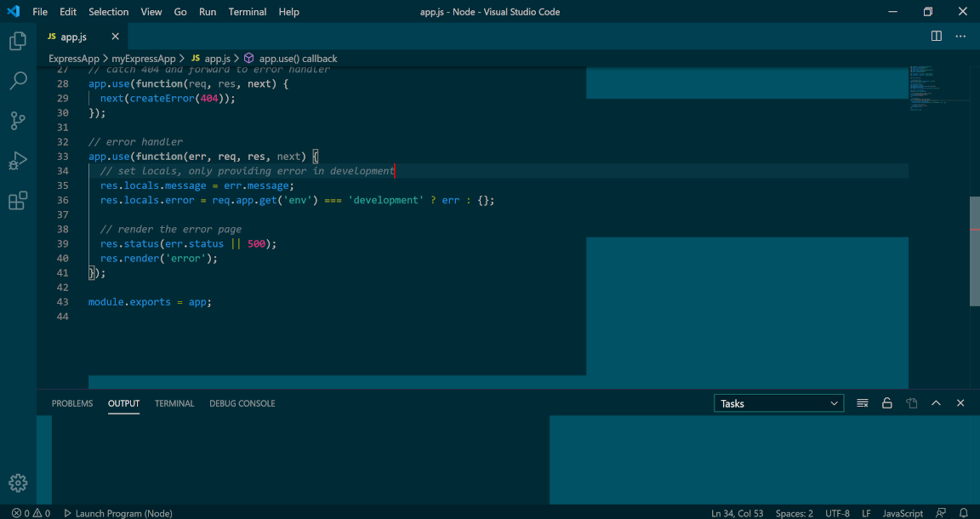Minimize the VS Code window
980x519 pixels.
coord(895,11)
